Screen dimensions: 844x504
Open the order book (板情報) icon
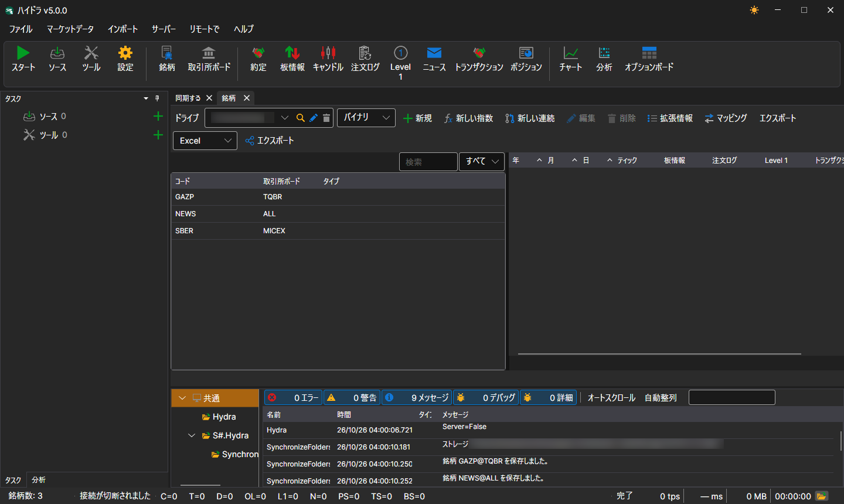(x=292, y=53)
